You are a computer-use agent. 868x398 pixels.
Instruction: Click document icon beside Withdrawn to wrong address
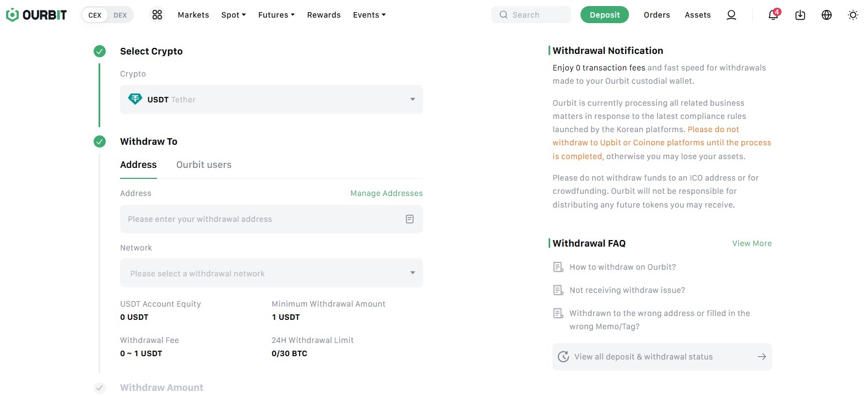[x=558, y=313]
